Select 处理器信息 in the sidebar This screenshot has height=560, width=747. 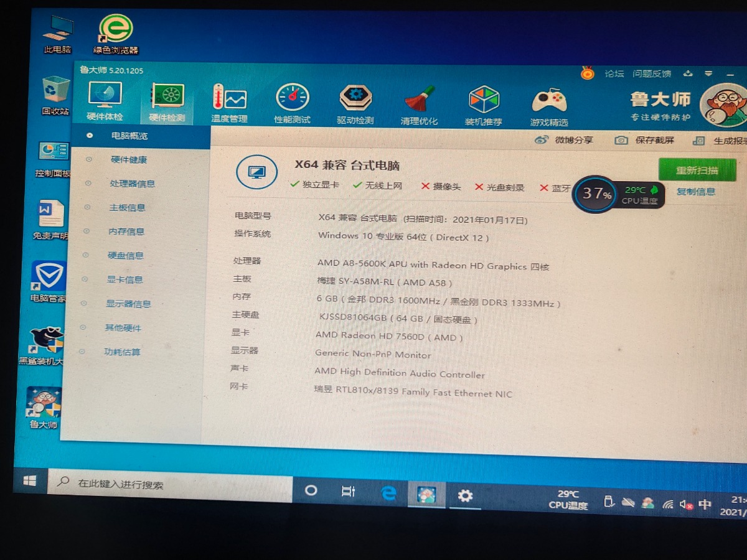point(132,184)
